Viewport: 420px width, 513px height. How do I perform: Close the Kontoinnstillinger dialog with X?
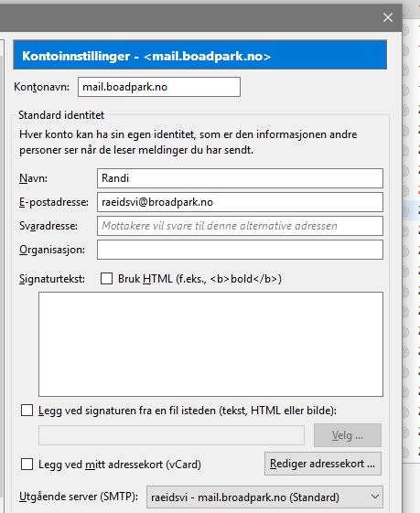coord(388,17)
